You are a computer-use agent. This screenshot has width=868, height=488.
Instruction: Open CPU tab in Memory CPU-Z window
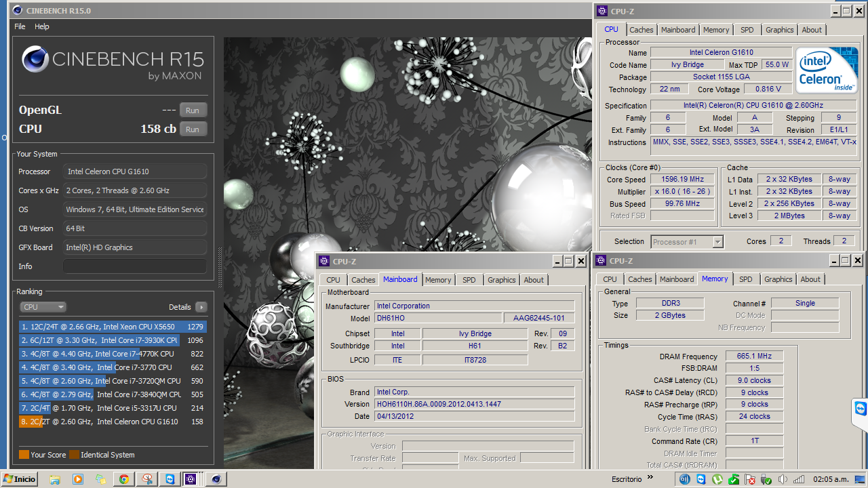click(610, 279)
